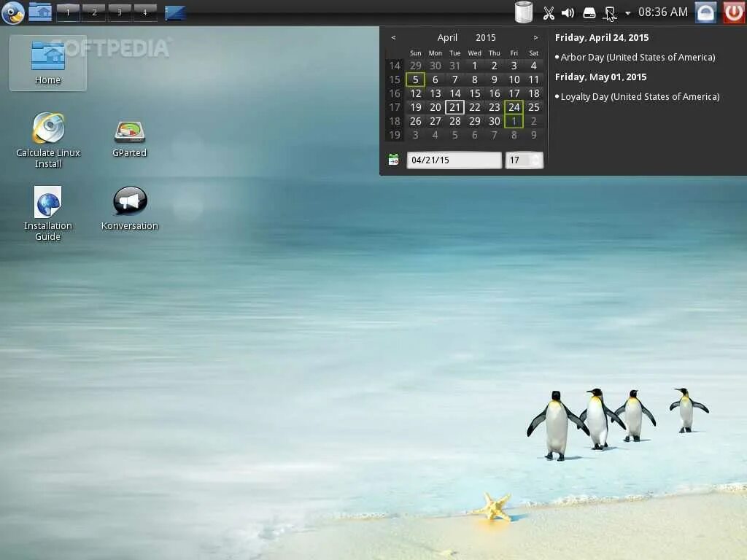Select April 1 in calendar
Screen dimensions: 747x560
474,66
